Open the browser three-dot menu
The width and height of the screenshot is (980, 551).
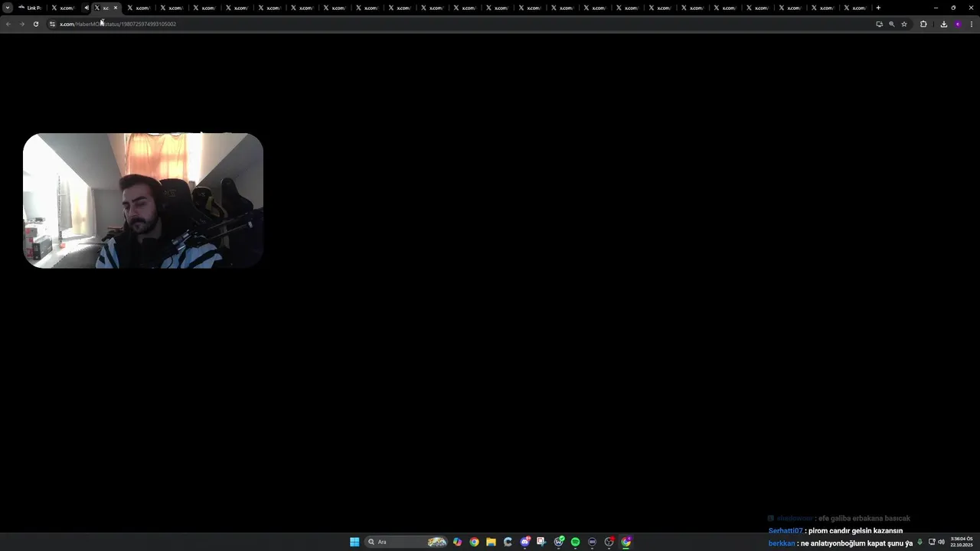pos(971,24)
